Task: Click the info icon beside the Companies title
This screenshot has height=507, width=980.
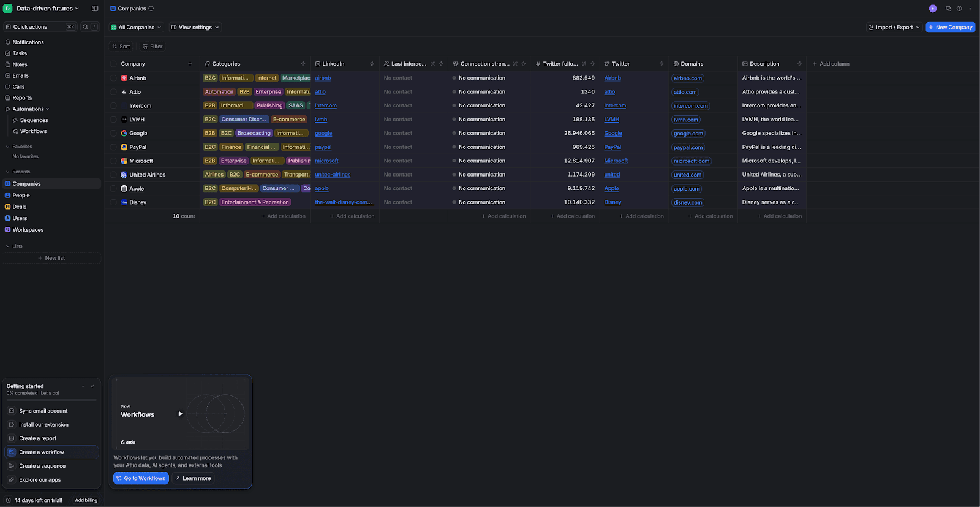Action: point(151,9)
